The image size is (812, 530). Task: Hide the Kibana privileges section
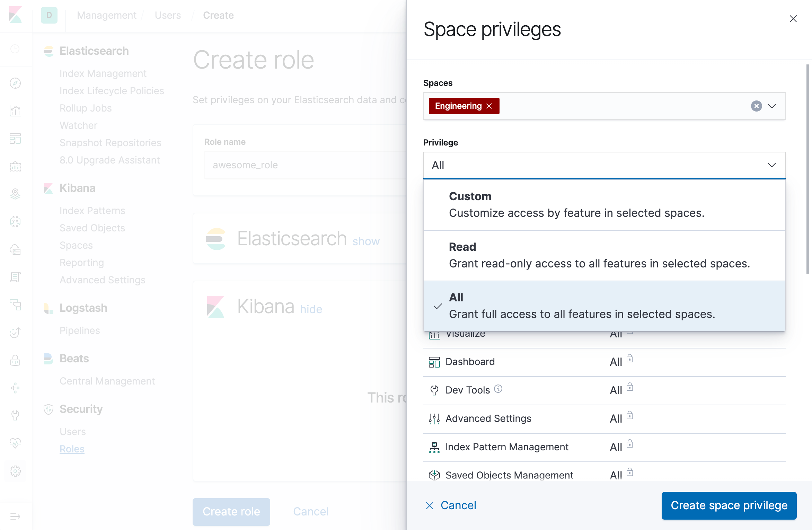311,309
